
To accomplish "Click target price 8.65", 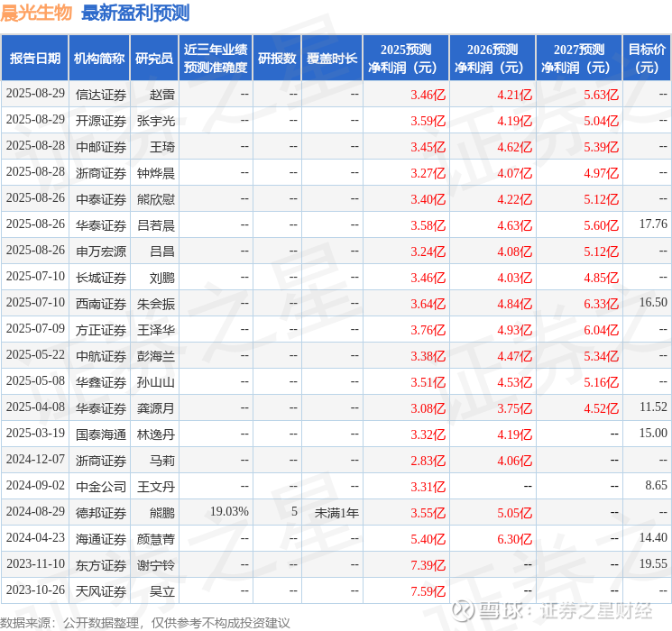I will [x=656, y=485].
